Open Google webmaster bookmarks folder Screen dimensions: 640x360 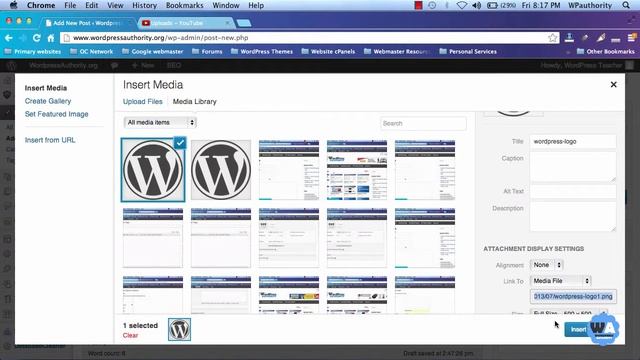tap(152, 51)
